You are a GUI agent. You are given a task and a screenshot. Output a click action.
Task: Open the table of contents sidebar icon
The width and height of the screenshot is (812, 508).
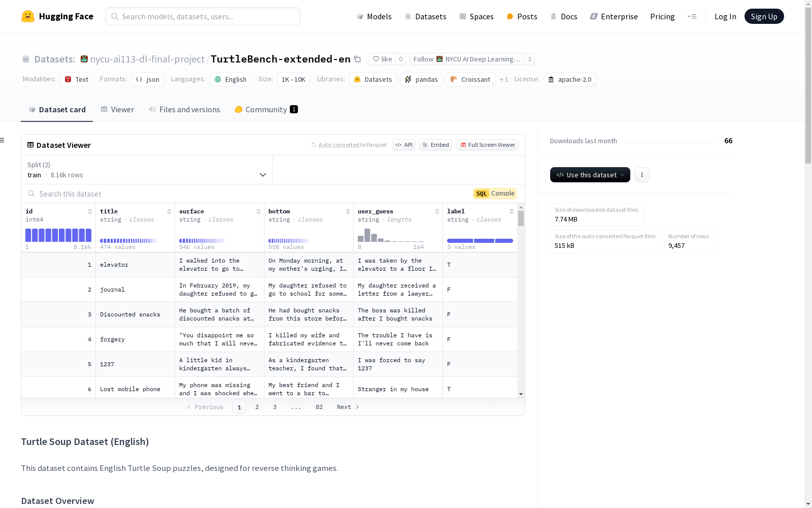[3, 140]
